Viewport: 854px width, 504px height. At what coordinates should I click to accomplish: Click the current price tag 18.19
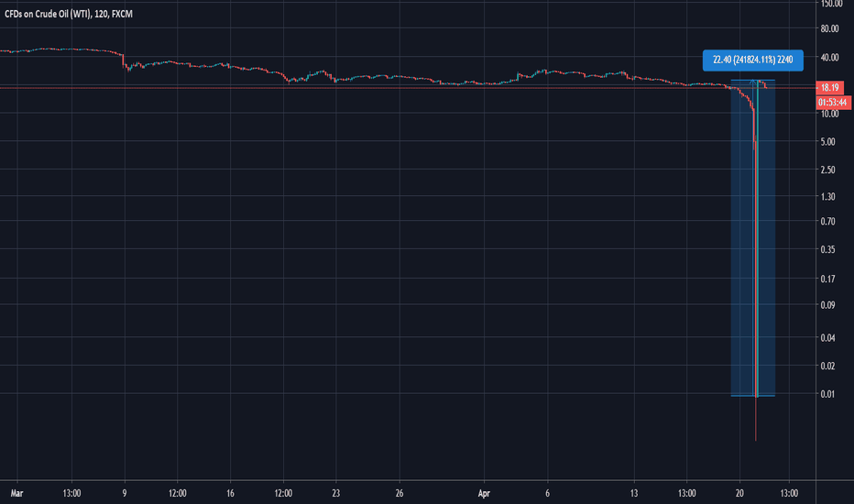pyautogui.click(x=829, y=88)
